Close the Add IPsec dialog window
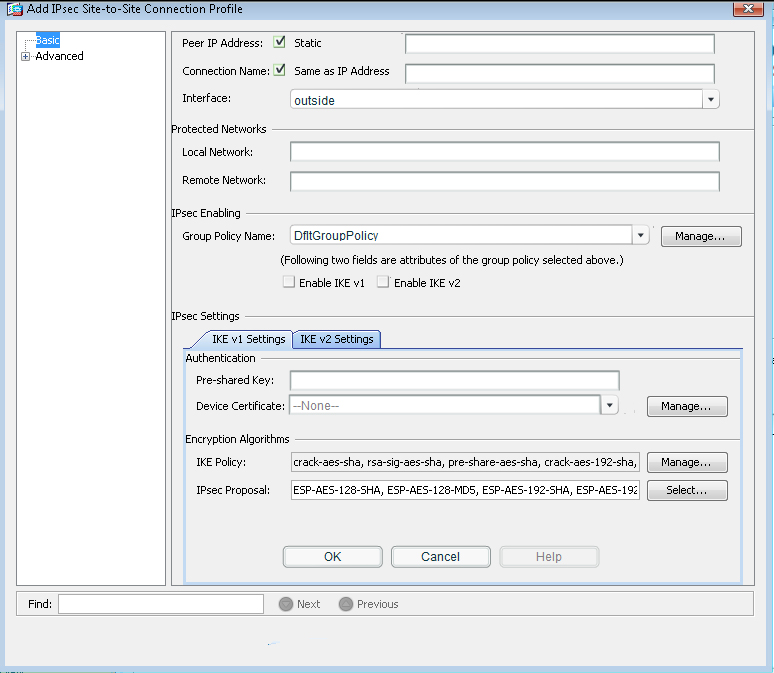The width and height of the screenshot is (774, 673). (x=744, y=9)
